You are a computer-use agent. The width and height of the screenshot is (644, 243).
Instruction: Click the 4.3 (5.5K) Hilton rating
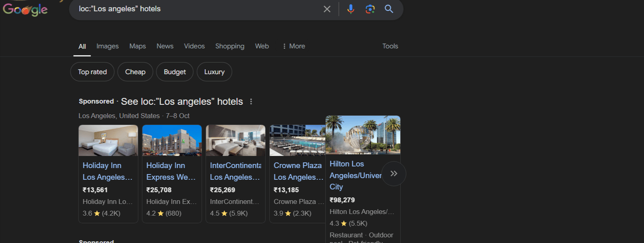pyautogui.click(x=349, y=223)
